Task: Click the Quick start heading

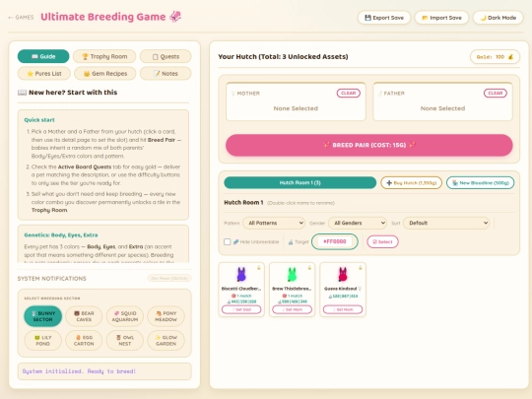Action: (39, 120)
